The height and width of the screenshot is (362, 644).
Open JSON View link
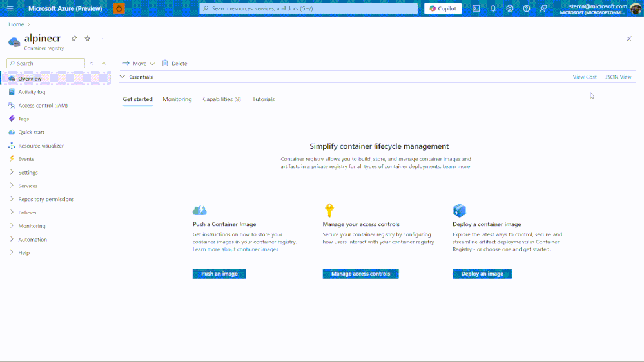pyautogui.click(x=618, y=77)
